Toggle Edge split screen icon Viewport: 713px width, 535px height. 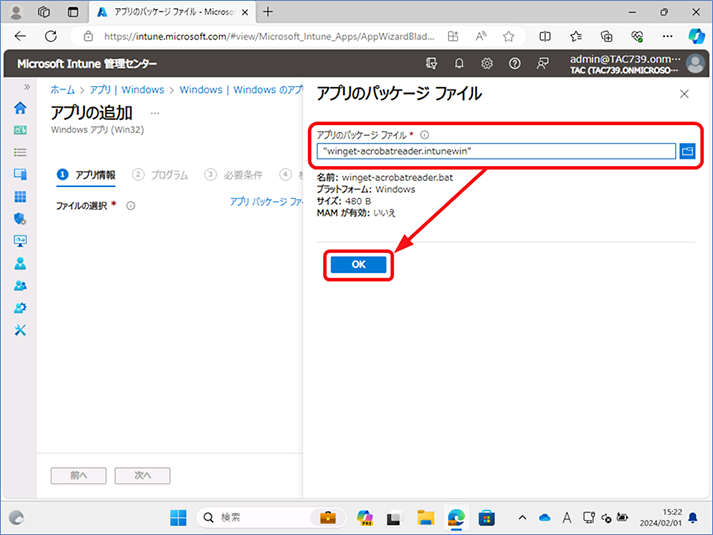[x=545, y=36]
